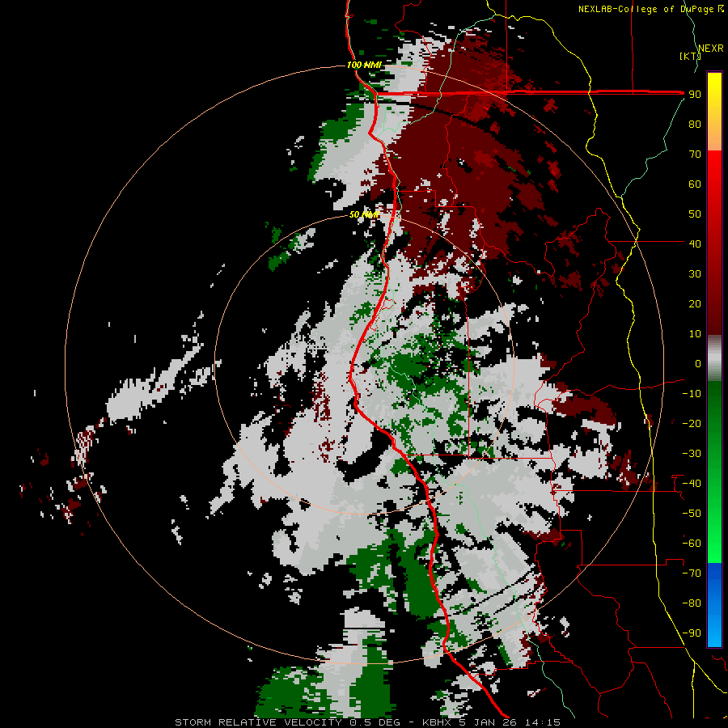Select the 10 value on the velocity scale
This screenshot has width=728, height=728.
(695, 334)
